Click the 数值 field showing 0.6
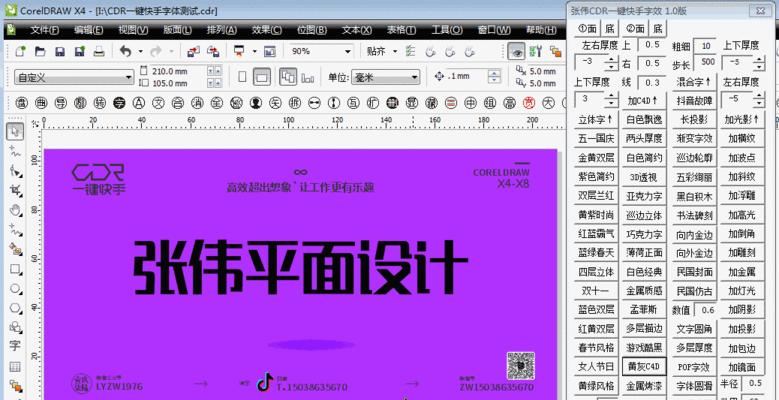Image resolution: width=779 pixels, height=400 pixels. click(705, 310)
